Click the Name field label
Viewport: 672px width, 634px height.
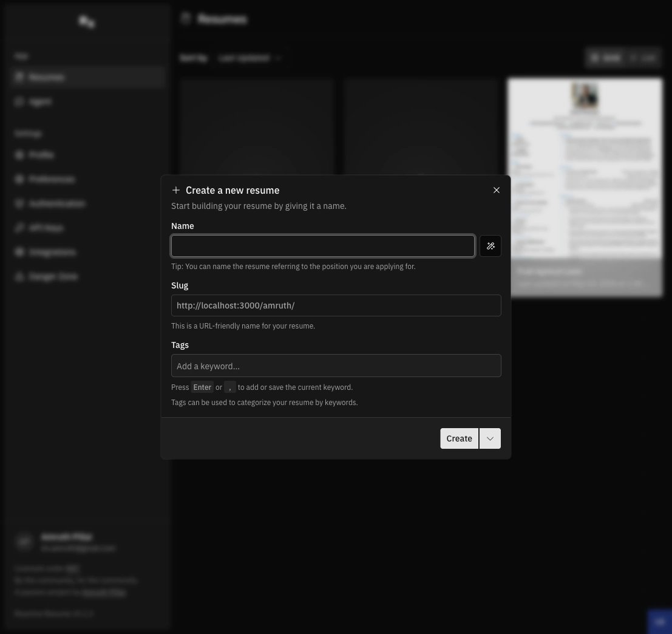click(x=183, y=226)
